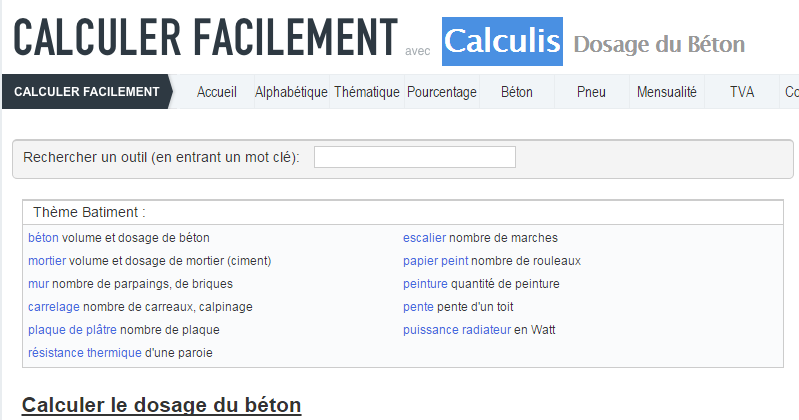This screenshot has width=799, height=420.
Task: Open the escalier steps calculator link
Action: pos(424,238)
